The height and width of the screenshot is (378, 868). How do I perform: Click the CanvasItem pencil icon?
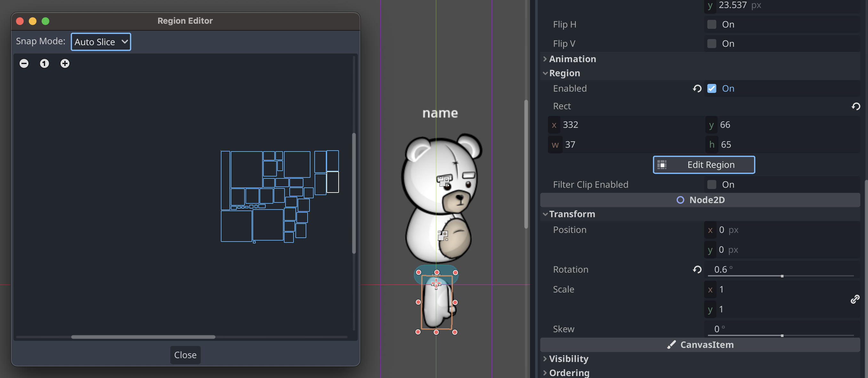671,345
